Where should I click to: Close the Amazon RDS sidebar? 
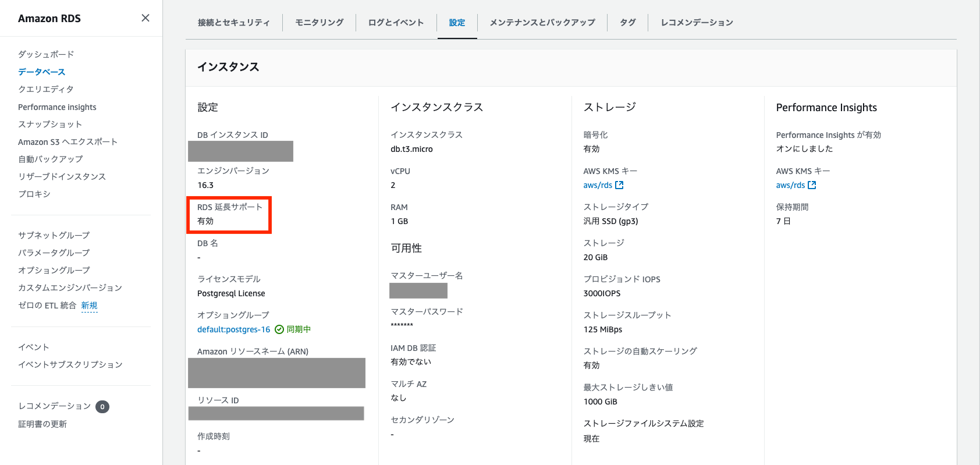pos(145,18)
